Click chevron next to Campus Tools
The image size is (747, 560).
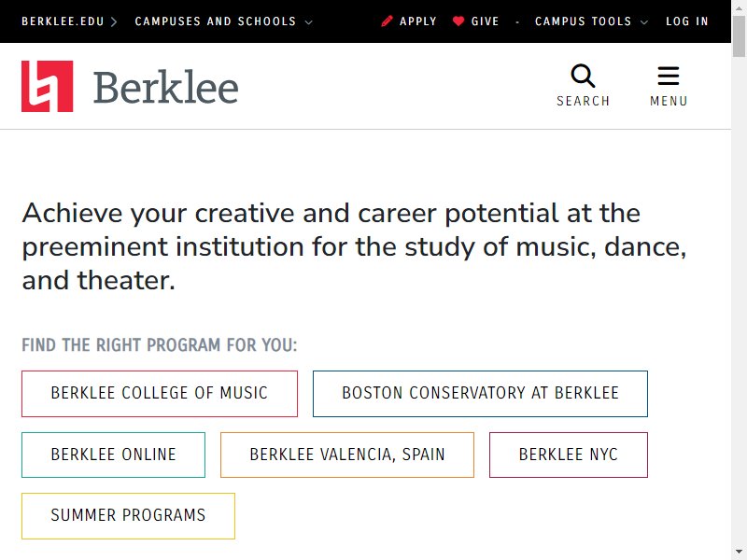(644, 21)
